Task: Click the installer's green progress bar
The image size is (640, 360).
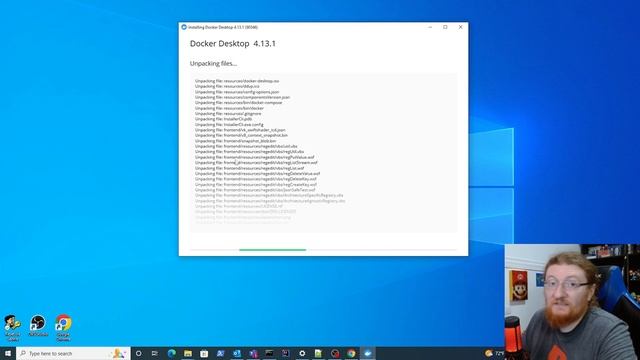Action: 273,250
